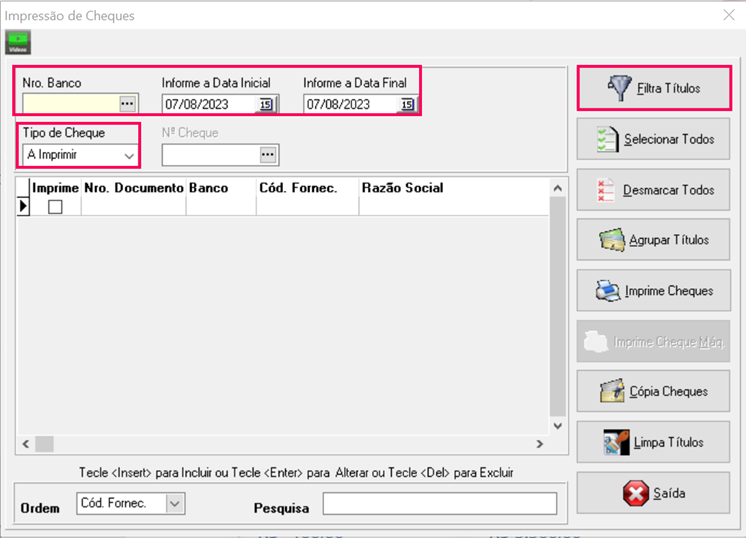The width and height of the screenshot is (746, 538).
Task: Click the Nro. Banco input field
Action: 70,104
